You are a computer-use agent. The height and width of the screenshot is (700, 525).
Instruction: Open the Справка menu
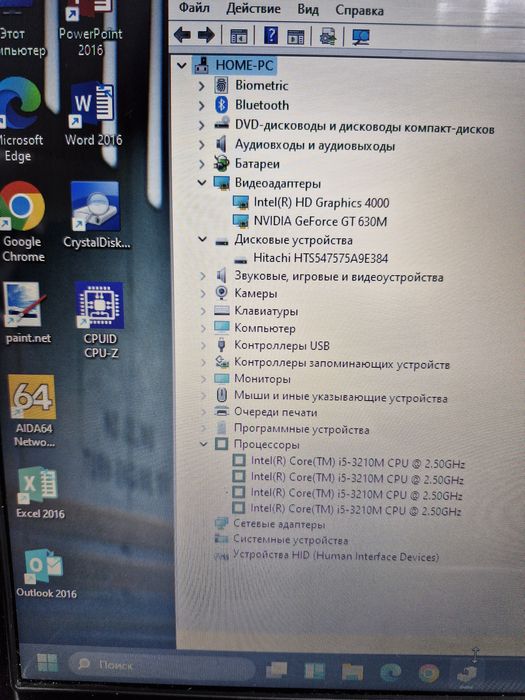(359, 10)
